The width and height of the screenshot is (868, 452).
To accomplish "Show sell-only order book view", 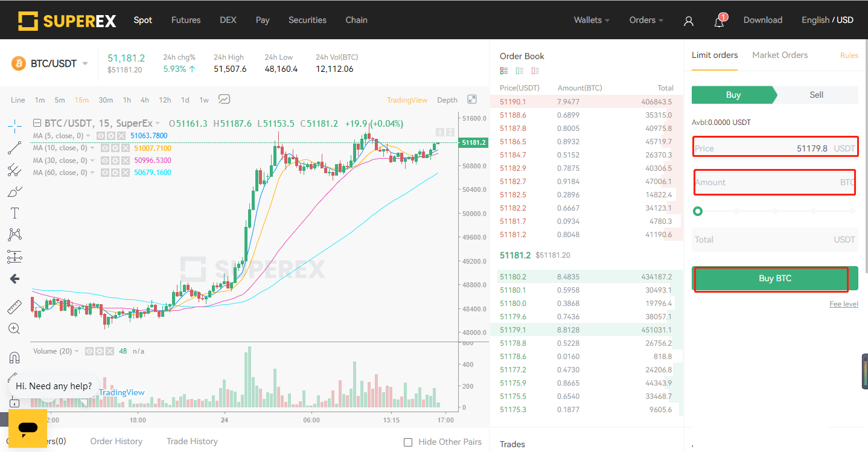I will pos(535,71).
